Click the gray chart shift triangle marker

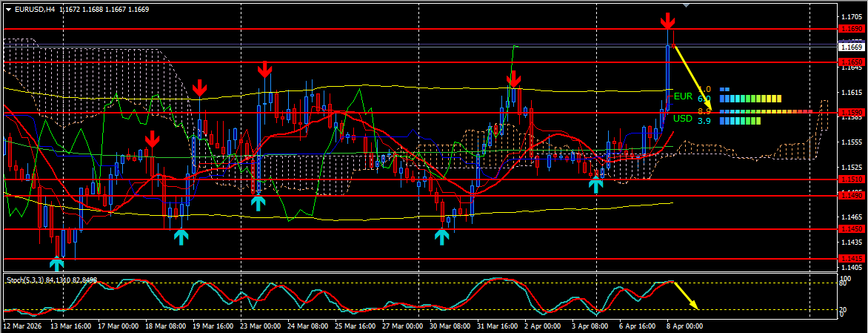click(687, 5)
